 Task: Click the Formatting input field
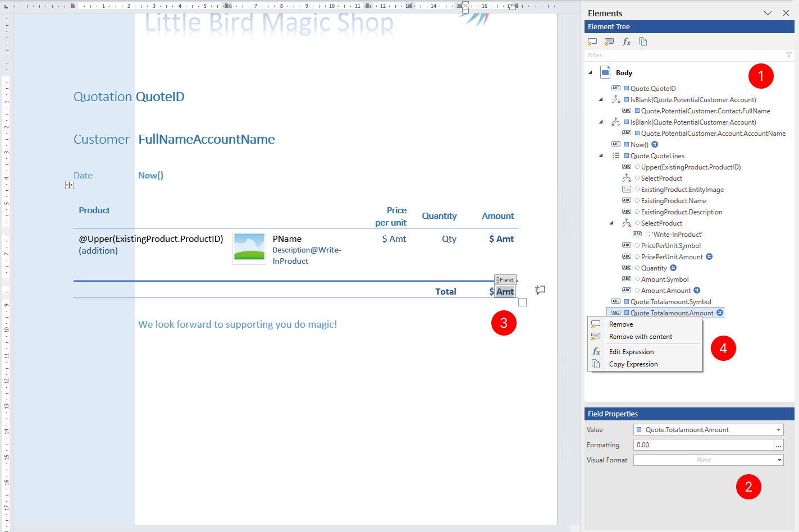point(704,445)
